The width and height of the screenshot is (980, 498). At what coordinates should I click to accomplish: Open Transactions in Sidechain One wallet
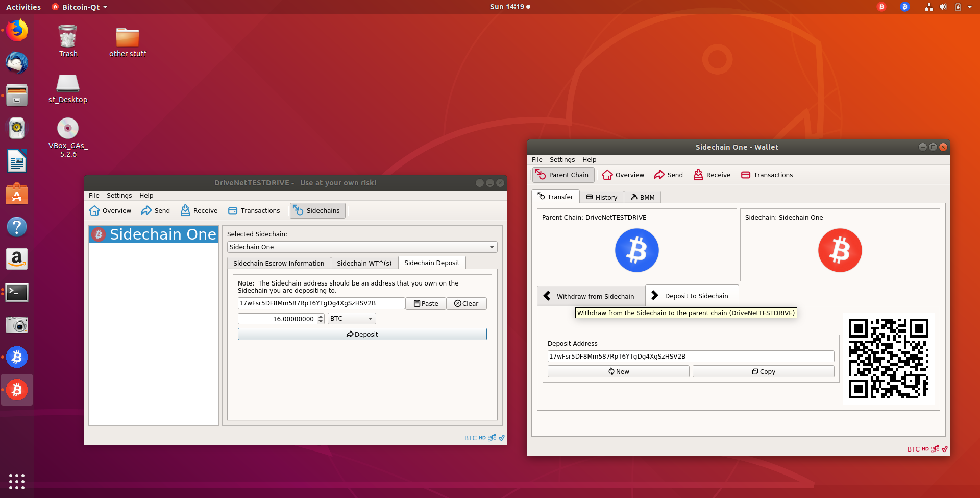click(x=767, y=175)
